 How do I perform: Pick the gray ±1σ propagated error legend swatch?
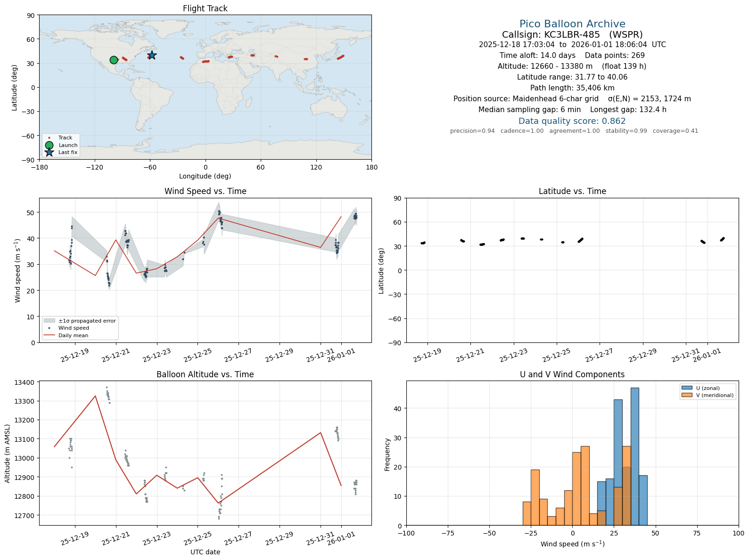click(x=49, y=321)
